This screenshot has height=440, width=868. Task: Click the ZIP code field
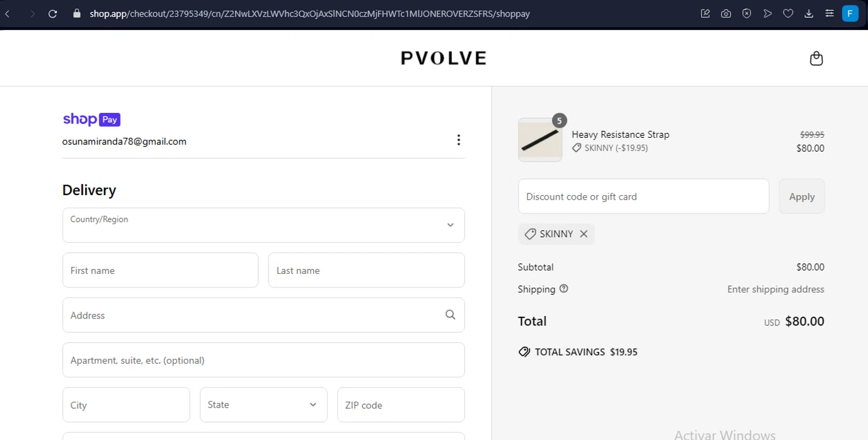(x=401, y=405)
